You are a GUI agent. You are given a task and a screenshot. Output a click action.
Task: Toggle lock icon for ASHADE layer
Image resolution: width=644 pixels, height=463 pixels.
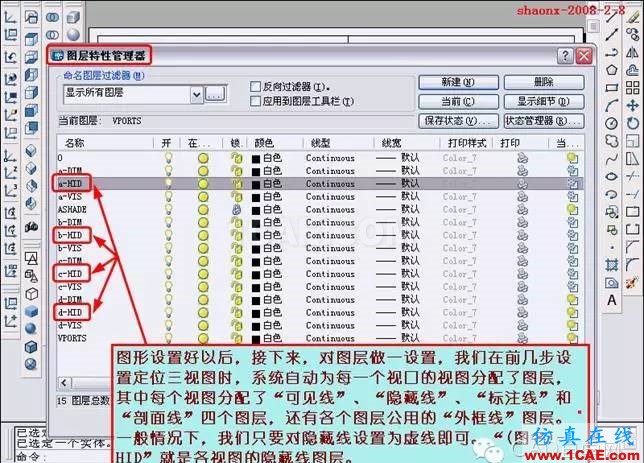[237, 210]
